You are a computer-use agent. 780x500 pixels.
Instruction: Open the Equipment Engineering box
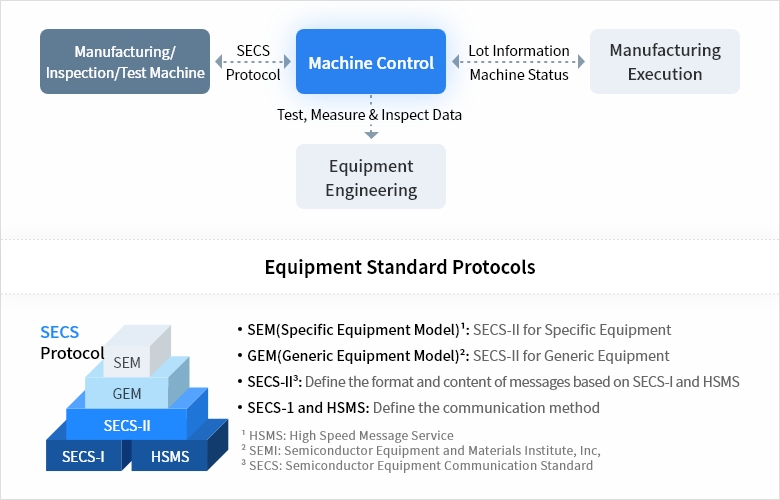(x=371, y=177)
